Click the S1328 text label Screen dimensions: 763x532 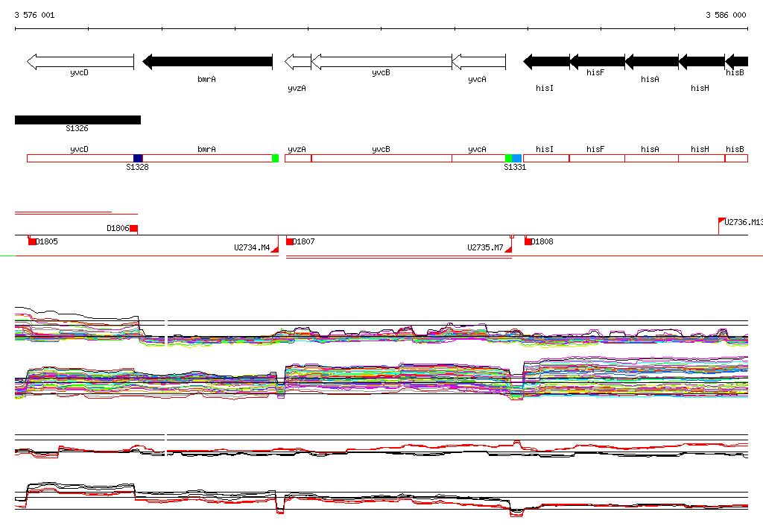[x=137, y=167]
